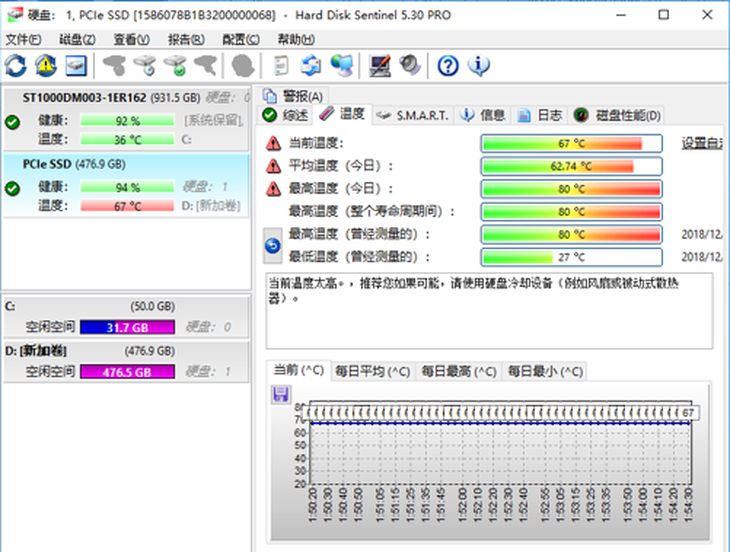The image size is (730, 552).
Task: Select the 每日平均 (^C) graph tab
Action: click(x=372, y=371)
